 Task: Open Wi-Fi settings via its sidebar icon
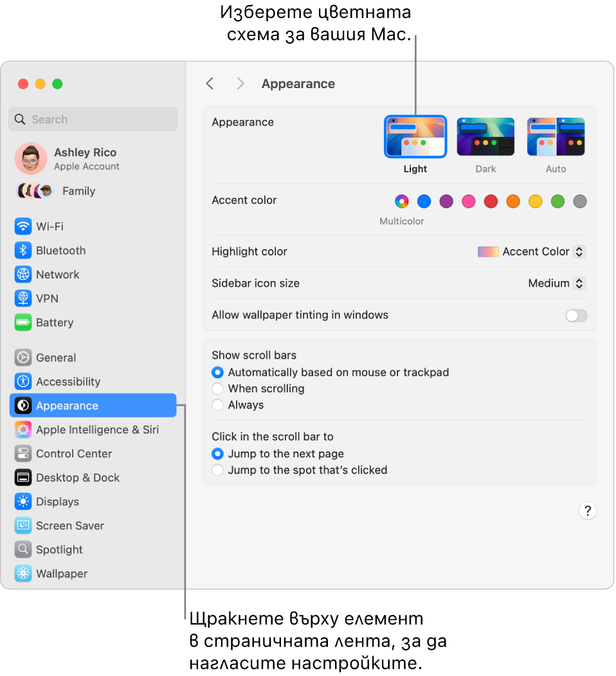click(23, 226)
